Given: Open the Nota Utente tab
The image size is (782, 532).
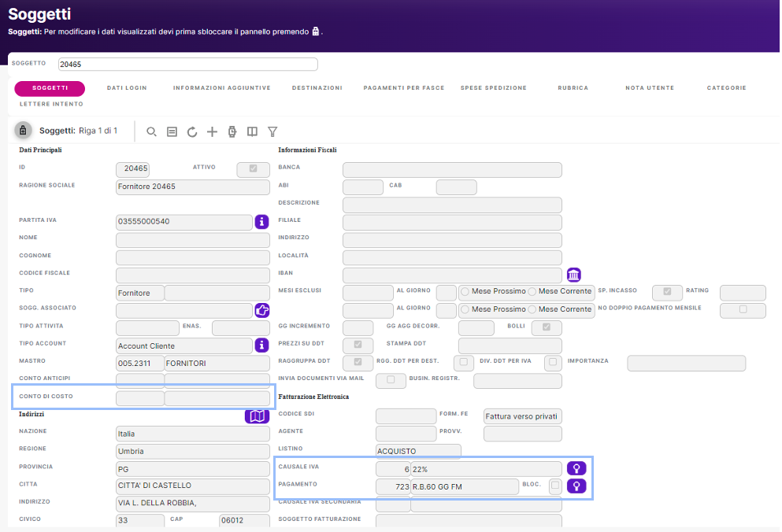Looking at the screenshot, I should coord(650,88).
